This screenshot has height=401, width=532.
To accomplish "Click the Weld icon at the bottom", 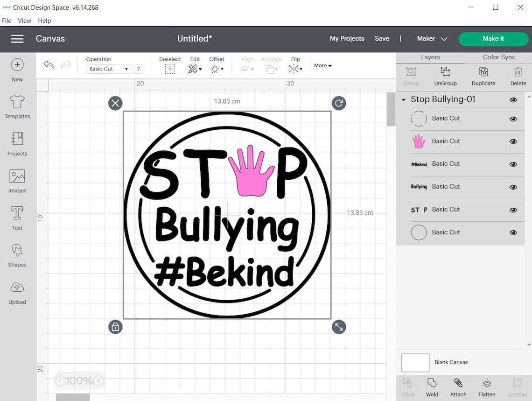I will [432, 387].
